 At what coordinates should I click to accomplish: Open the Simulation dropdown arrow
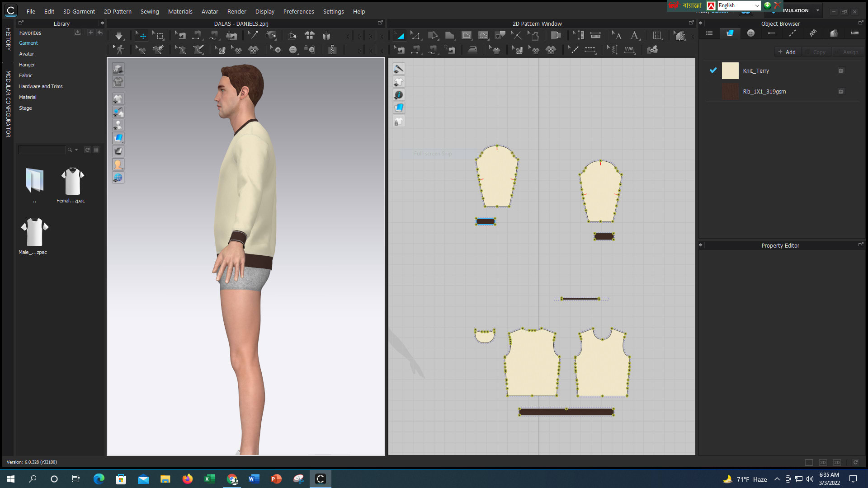pyautogui.click(x=817, y=10)
